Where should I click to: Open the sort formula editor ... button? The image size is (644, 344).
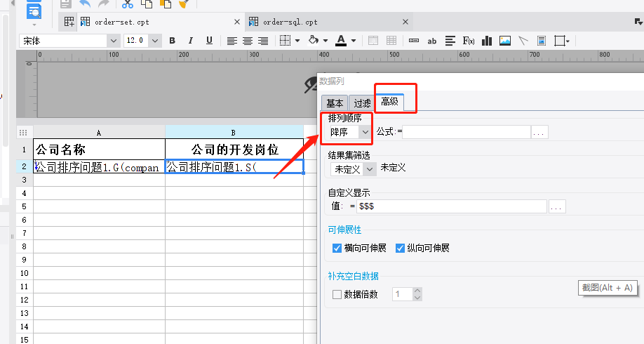539,132
